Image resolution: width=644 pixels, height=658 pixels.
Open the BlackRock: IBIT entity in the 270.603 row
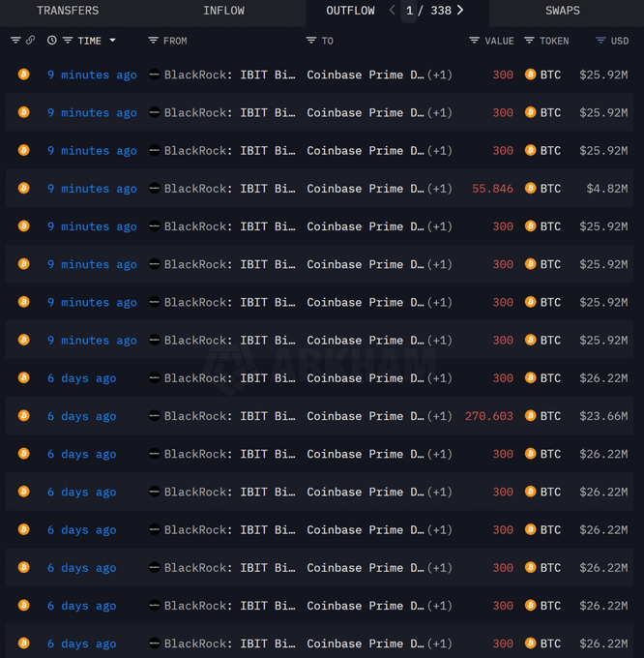pos(230,416)
